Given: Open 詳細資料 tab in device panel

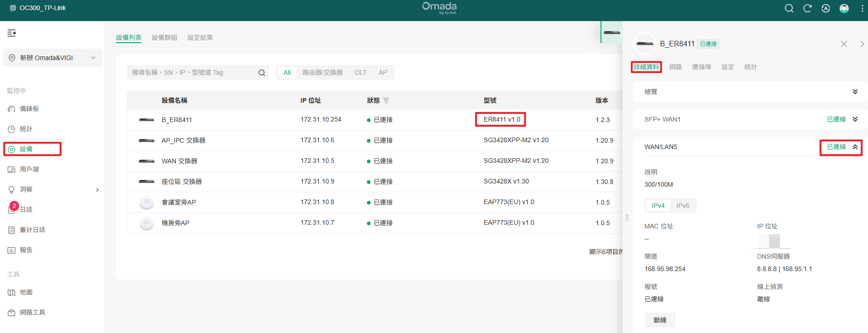Looking at the screenshot, I should pos(646,67).
